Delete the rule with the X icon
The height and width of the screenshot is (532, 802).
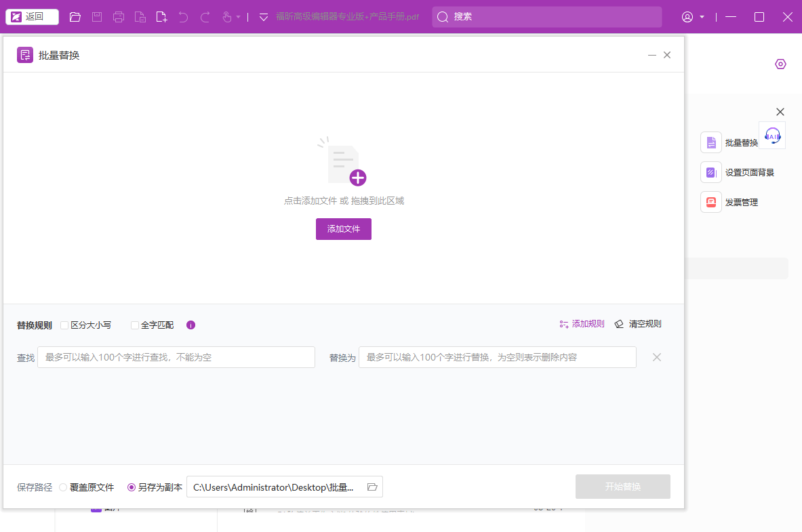(x=657, y=357)
